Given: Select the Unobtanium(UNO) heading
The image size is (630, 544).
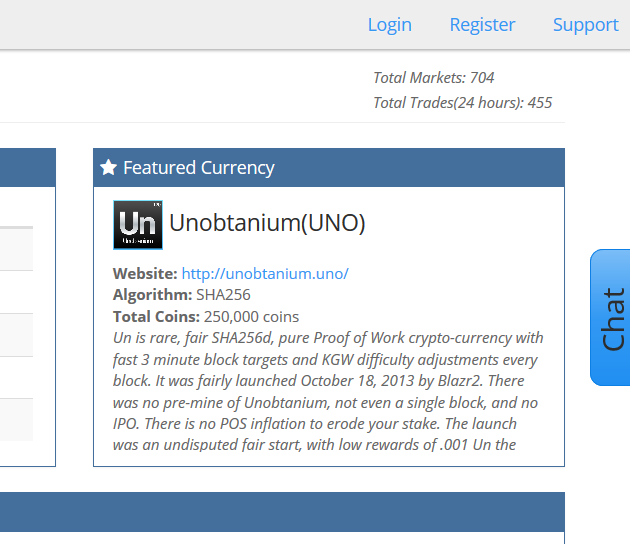Looking at the screenshot, I should [267, 223].
